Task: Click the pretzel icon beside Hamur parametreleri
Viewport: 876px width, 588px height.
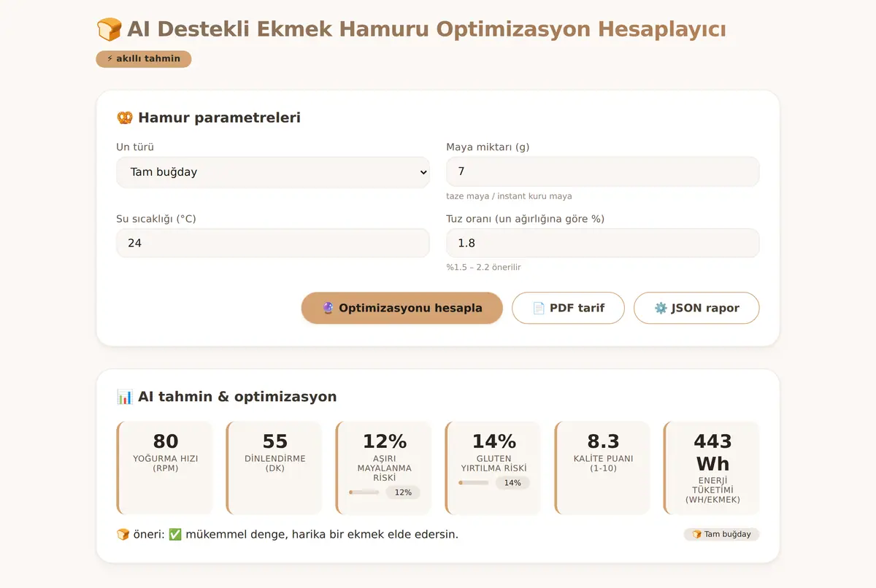Action: tap(125, 117)
